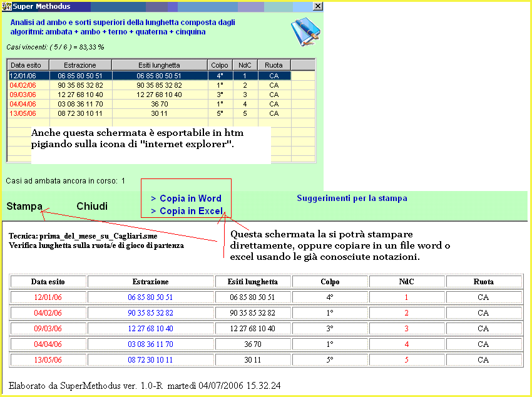Click Esiti lunghetta cell 36 70 in upper grid

(160, 104)
